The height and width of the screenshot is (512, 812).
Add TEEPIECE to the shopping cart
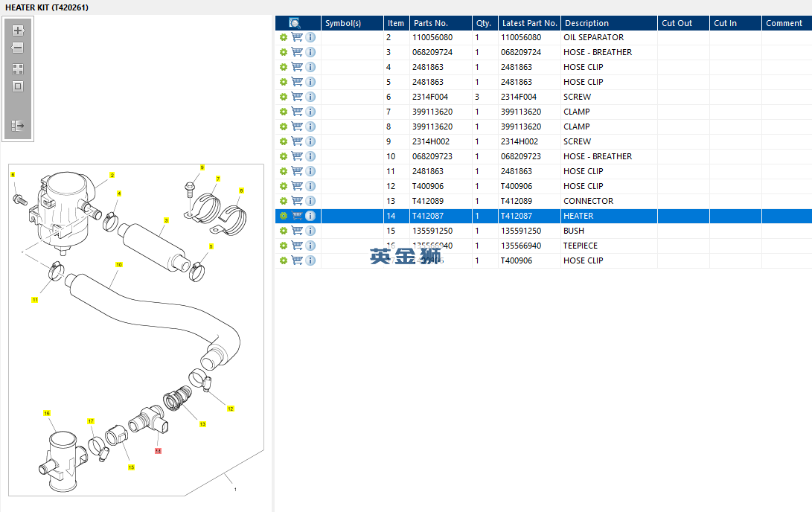coord(297,246)
